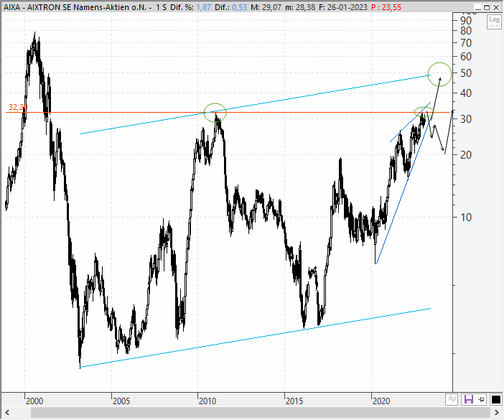Viewport: 504px width, 420px height.
Task: Maximize the chart window
Action: tap(487, 7)
